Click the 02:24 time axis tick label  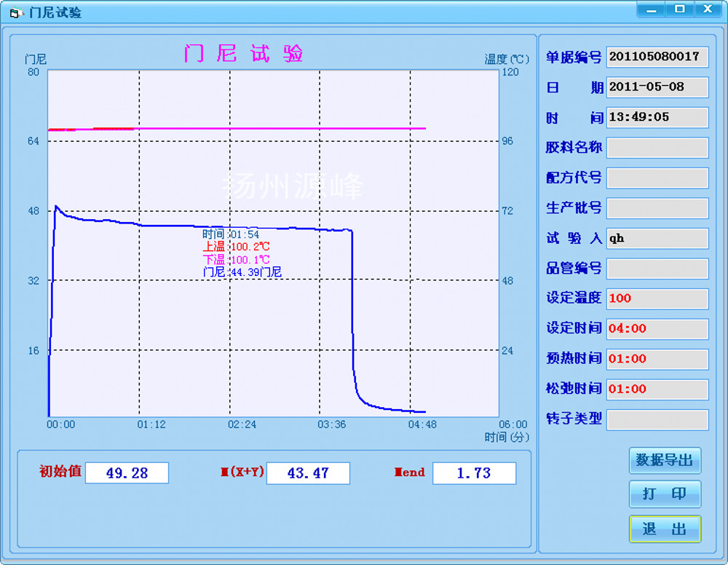(242, 424)
